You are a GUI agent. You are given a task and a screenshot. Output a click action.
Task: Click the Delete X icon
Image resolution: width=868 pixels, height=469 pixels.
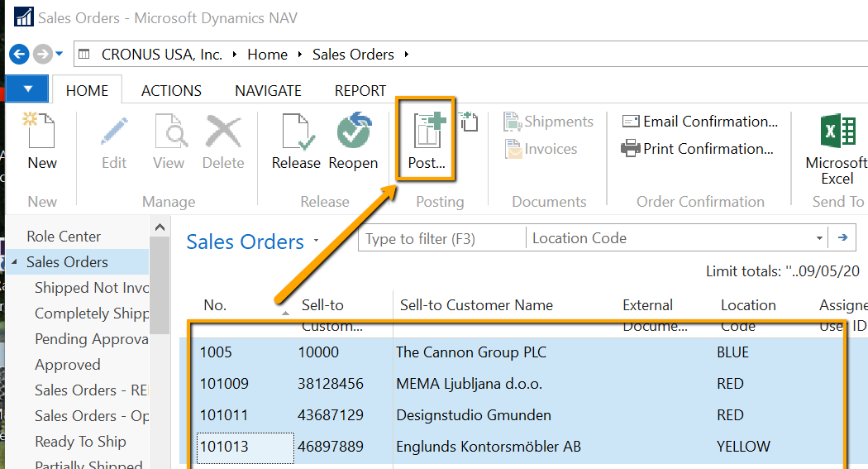coord(224,132)
